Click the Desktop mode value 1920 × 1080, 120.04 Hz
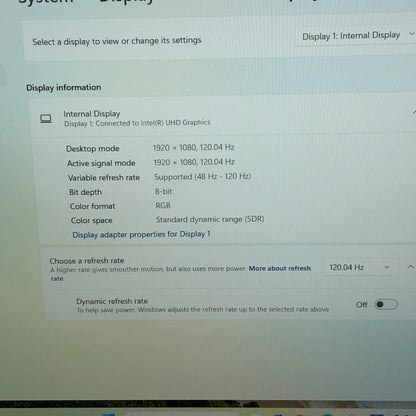This screenshot has width=416, height=416. pos(193,147)
